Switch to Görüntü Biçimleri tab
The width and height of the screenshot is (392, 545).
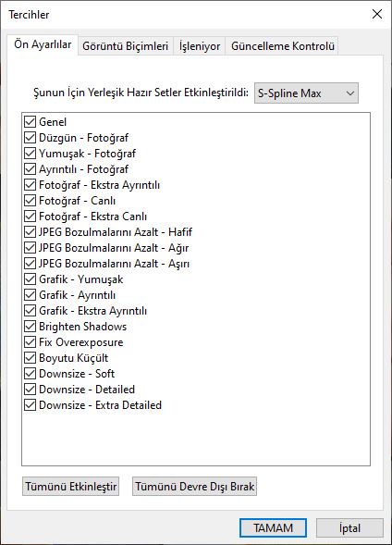(126, 46)
